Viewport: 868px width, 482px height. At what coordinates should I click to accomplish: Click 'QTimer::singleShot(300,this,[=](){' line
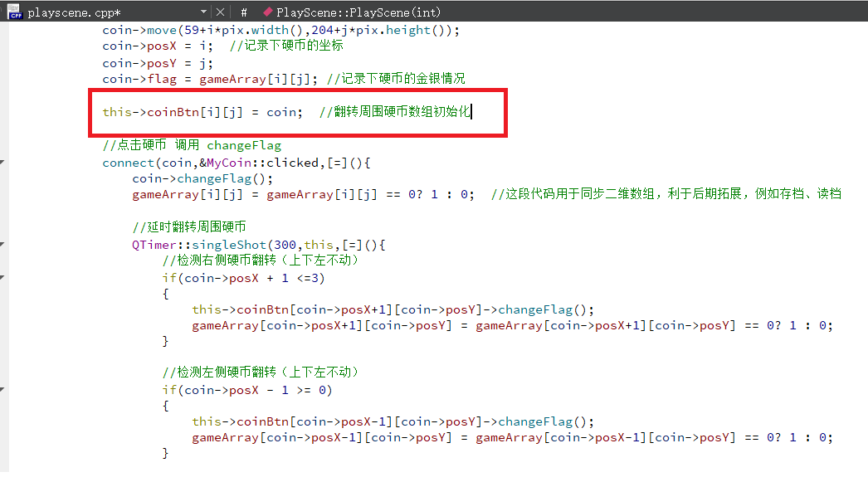click(x=259, y=245)
